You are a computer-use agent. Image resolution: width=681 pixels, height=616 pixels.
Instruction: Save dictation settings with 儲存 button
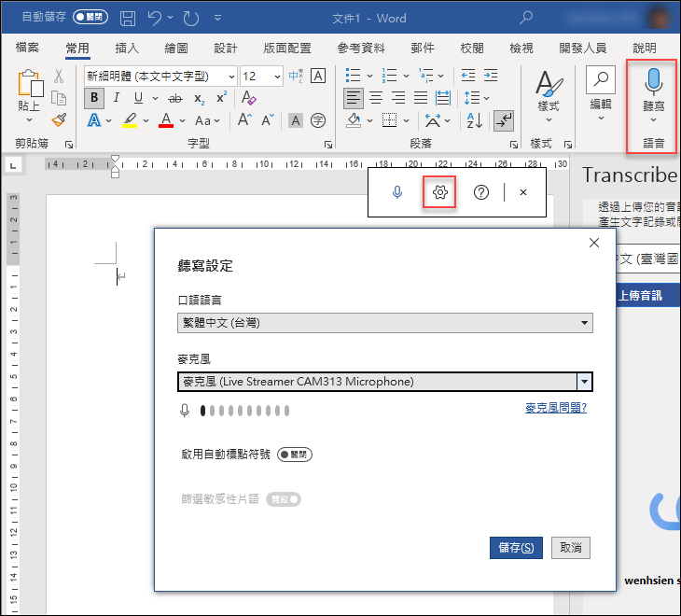coord(516,547)
